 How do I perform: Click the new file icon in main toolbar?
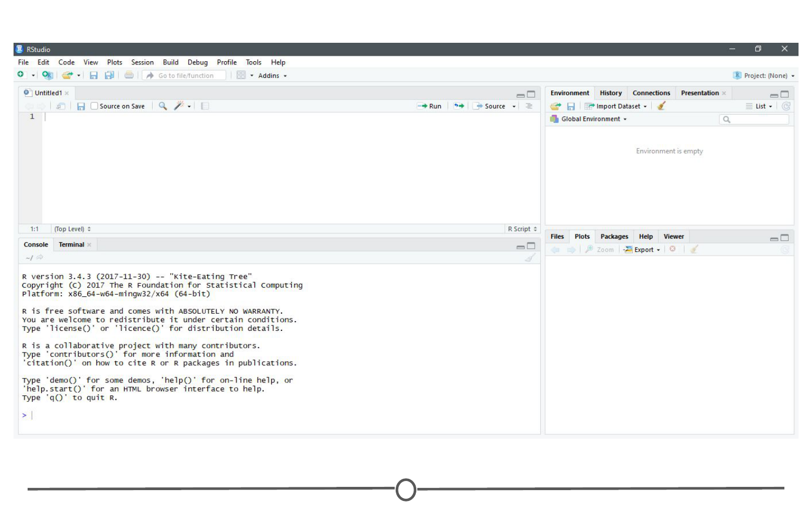click(x=21, y=75)
